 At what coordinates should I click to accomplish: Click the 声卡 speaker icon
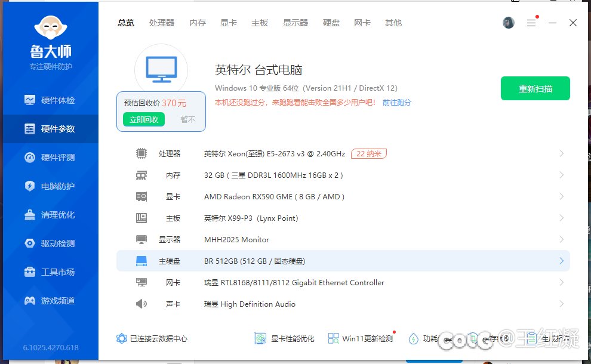[141, 304]
